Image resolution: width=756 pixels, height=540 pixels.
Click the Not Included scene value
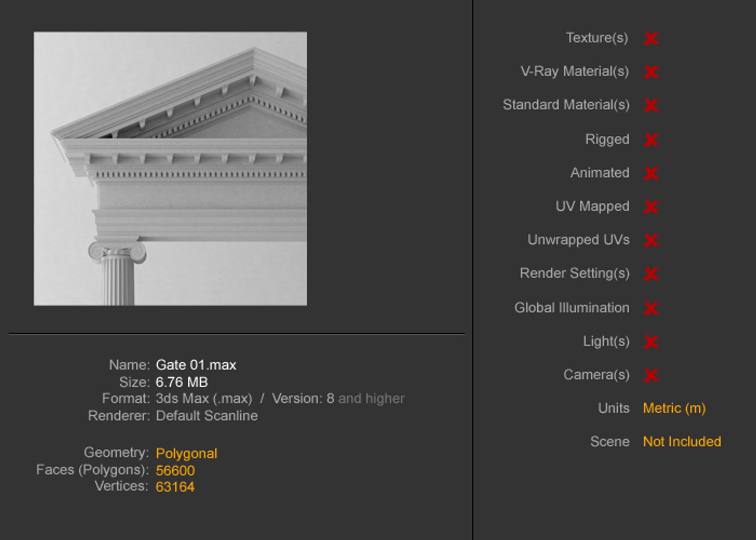coord(682,441)
